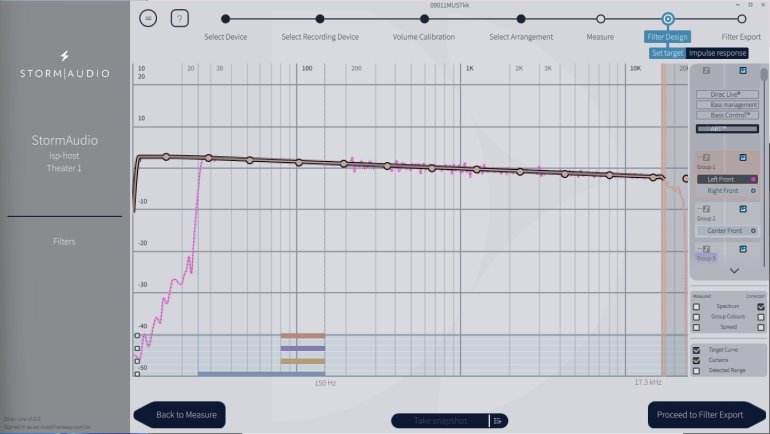This screenshot has height=434, width=770.
Task: Check the Detected Range checkbox
Action: (x=696, y=371)
